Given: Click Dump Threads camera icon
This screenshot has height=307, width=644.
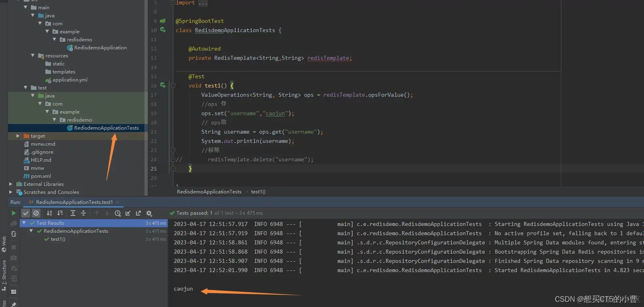Looking at the screenshot, I should 14,258.
